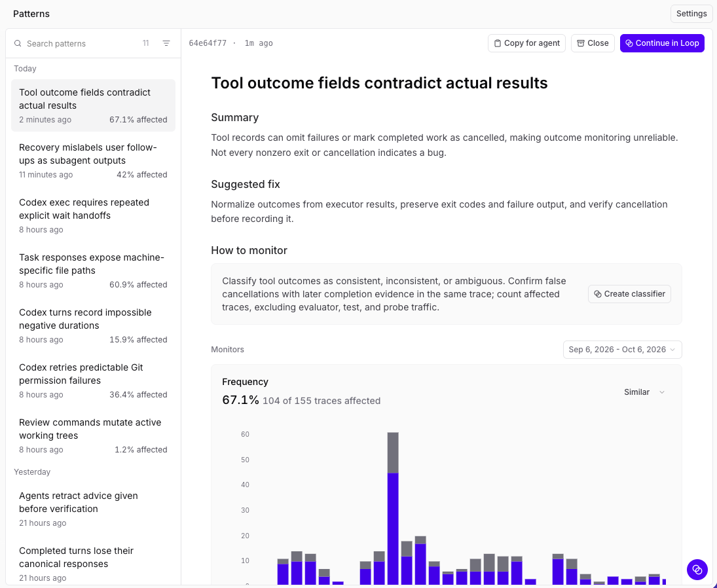Create classifier for this pattern
Screen dimensions: 717x588
[629, 294]
